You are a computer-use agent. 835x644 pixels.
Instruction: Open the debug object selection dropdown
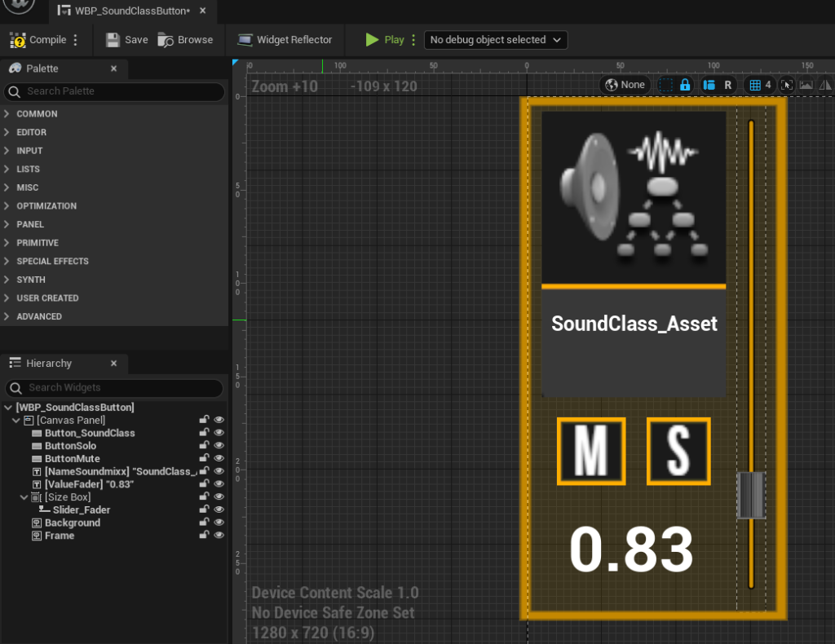pyautogui.click(x=495, y=40)
